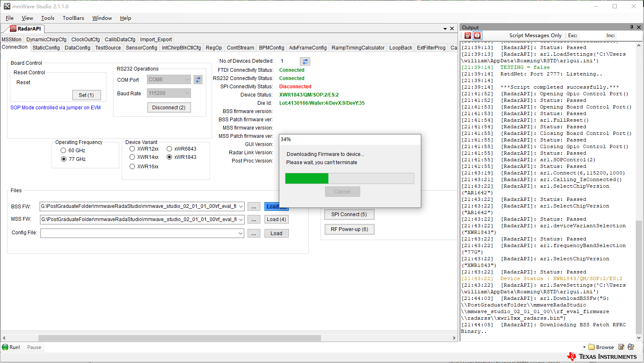Open the Baud Rate dropdown

187,93
